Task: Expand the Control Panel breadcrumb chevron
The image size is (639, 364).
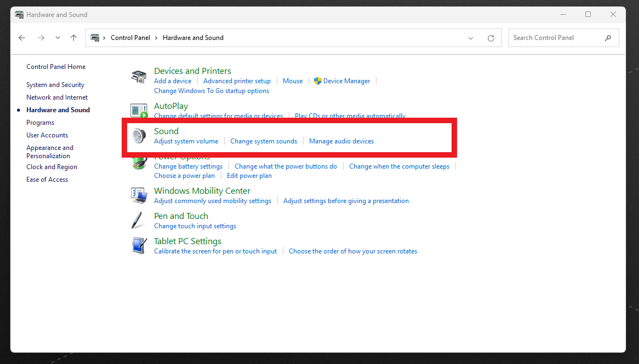Action: [156, 38]
